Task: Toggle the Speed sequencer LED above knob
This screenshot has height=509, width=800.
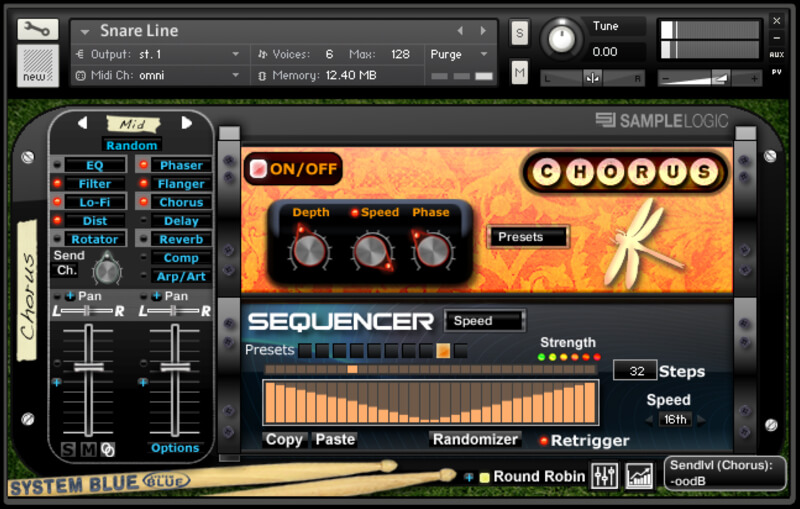Action: click(x=354, y=213)
